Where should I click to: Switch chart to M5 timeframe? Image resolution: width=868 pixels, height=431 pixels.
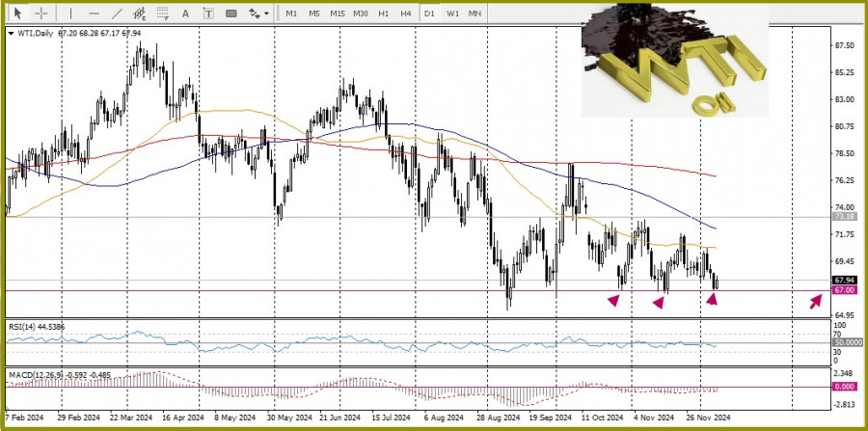click(313, 13)
